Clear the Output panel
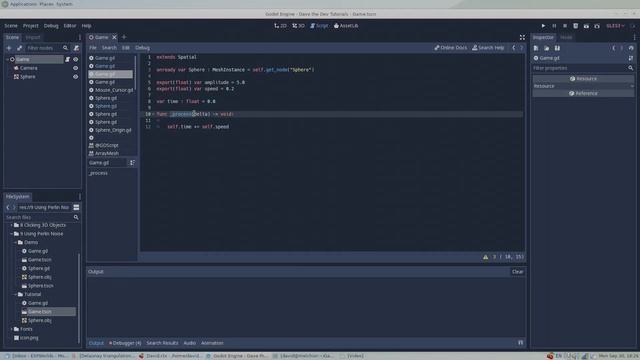Viewport: 640px width, 360px height. pyautogui.click(x=517, y=272)
